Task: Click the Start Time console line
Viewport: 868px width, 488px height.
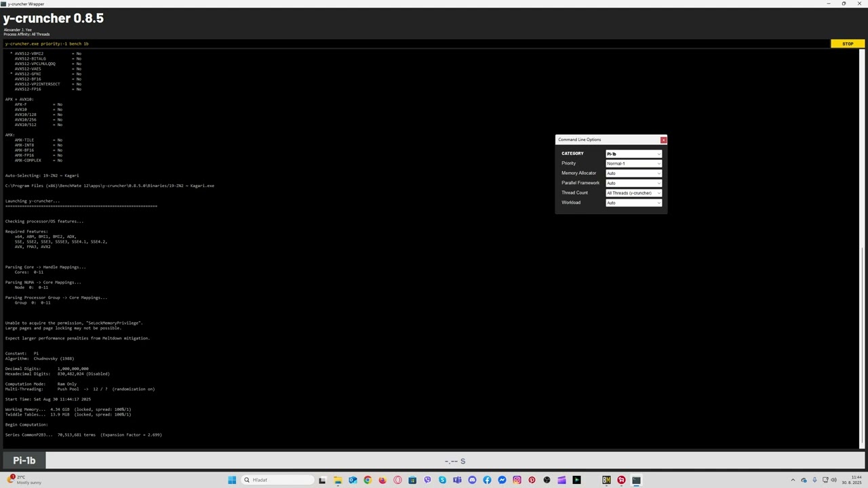Action: pyautogui.click(x=48, y=399)
